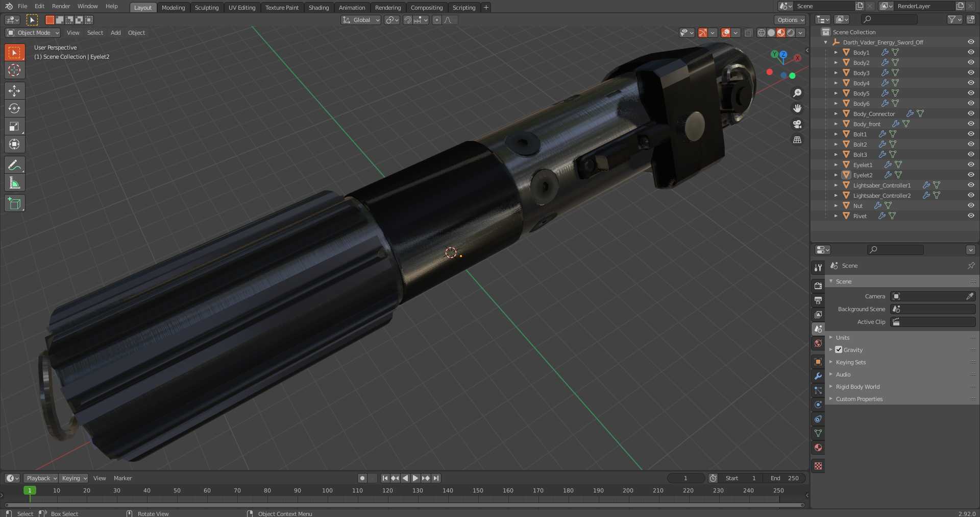Viewport: 980px width, 517px height.
Task: Open the Options dropdown
Action: 790,20
